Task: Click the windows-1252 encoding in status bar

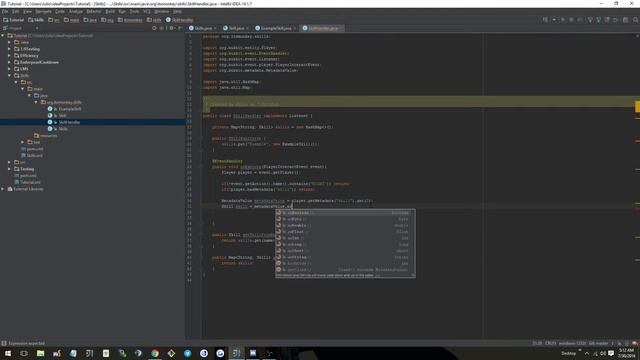Action: click(572, 343)
